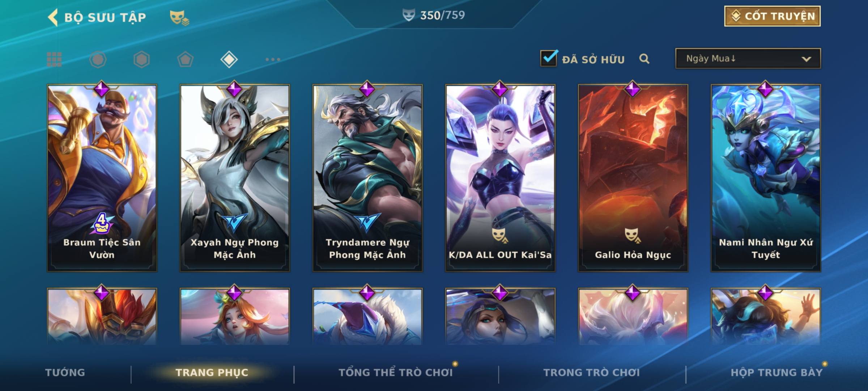Expand the Ngày Mua sort dropdown
This screenshot has width=868, height=391.
tap(748, 58)
